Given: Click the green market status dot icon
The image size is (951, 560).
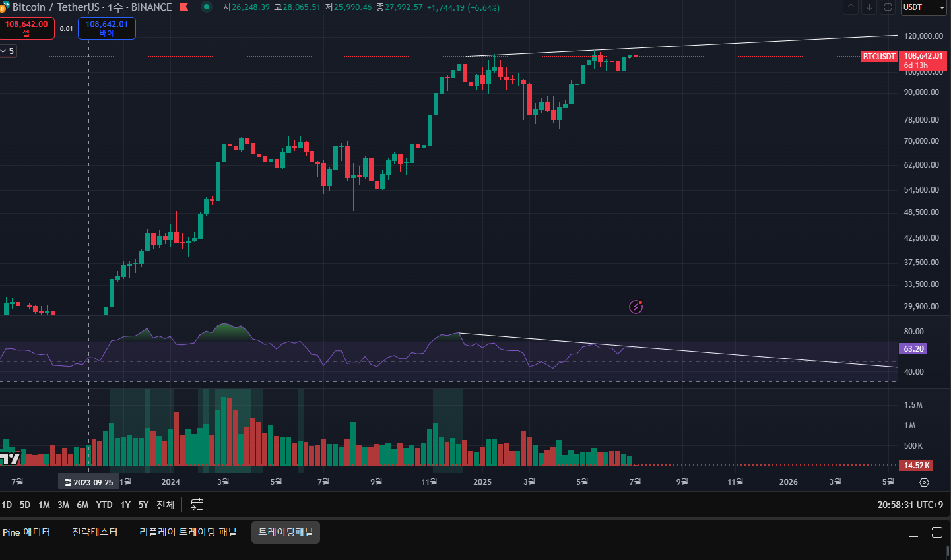Looking at the screenshot, I should (207, 7).
